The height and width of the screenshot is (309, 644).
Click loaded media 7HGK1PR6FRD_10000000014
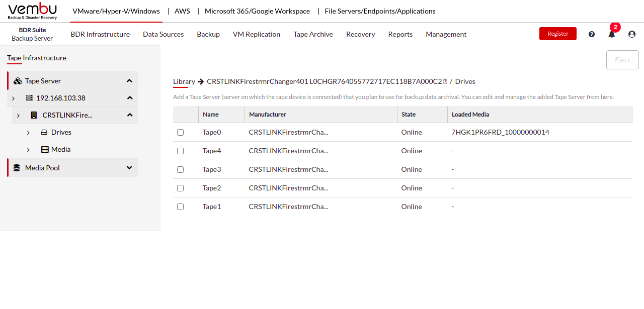pyautogui.click(x=501, y=132)
